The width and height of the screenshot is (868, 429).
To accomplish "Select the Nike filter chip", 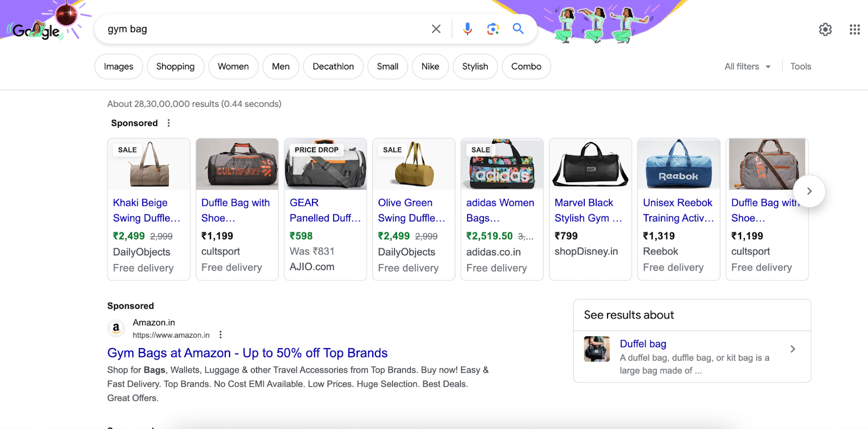I will click(x=430, y=66).
